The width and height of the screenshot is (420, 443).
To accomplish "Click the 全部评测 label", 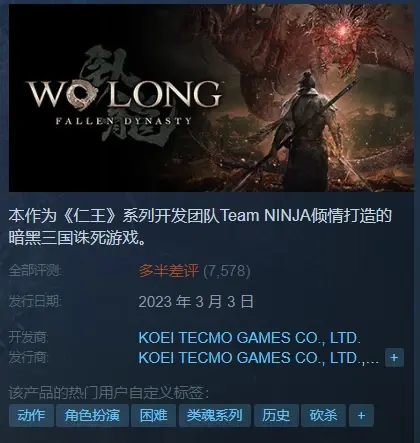I will click(35, 270).
